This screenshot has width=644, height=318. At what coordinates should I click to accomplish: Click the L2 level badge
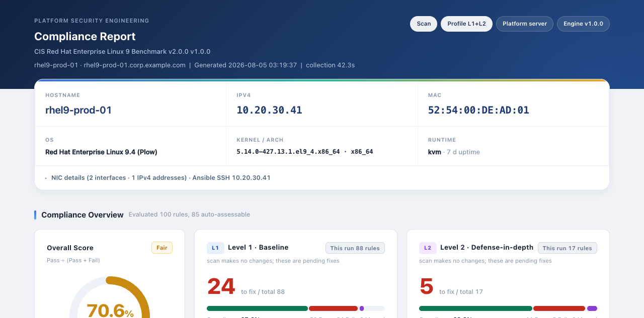(428, 248)
